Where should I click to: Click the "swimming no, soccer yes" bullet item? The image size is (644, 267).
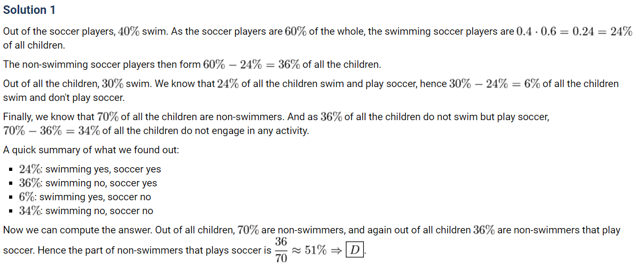(101, 183)
